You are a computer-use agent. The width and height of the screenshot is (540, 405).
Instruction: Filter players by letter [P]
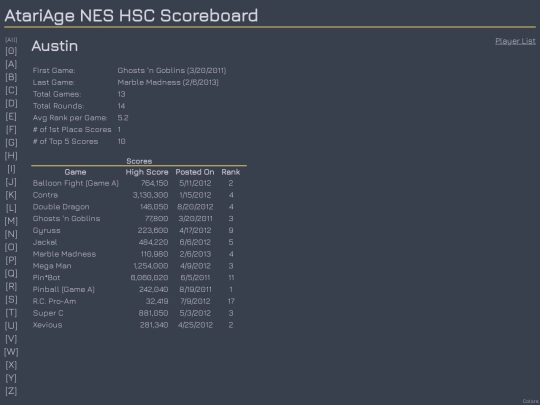(11, 260)
